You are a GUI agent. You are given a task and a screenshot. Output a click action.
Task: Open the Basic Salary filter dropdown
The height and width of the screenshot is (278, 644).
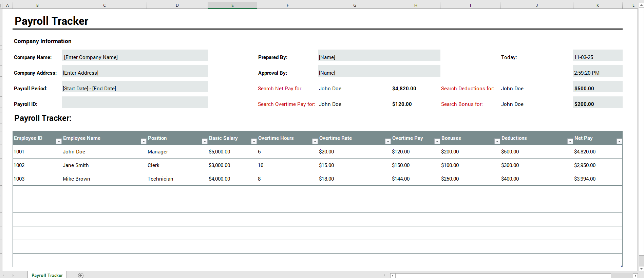point(254,142)
